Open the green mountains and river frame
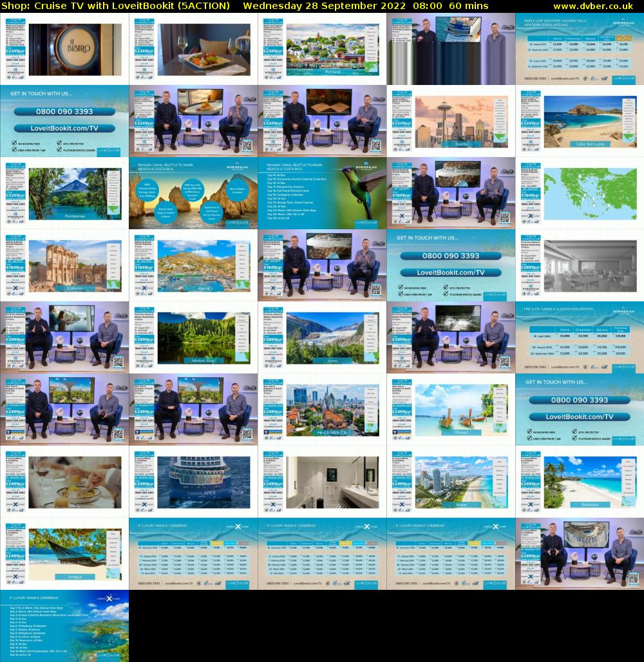644x662 pixels. [x=193, y=337]
